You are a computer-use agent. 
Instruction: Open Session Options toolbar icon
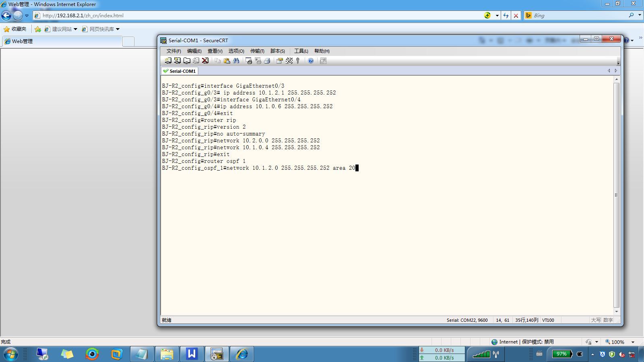(x=279, y=61)
